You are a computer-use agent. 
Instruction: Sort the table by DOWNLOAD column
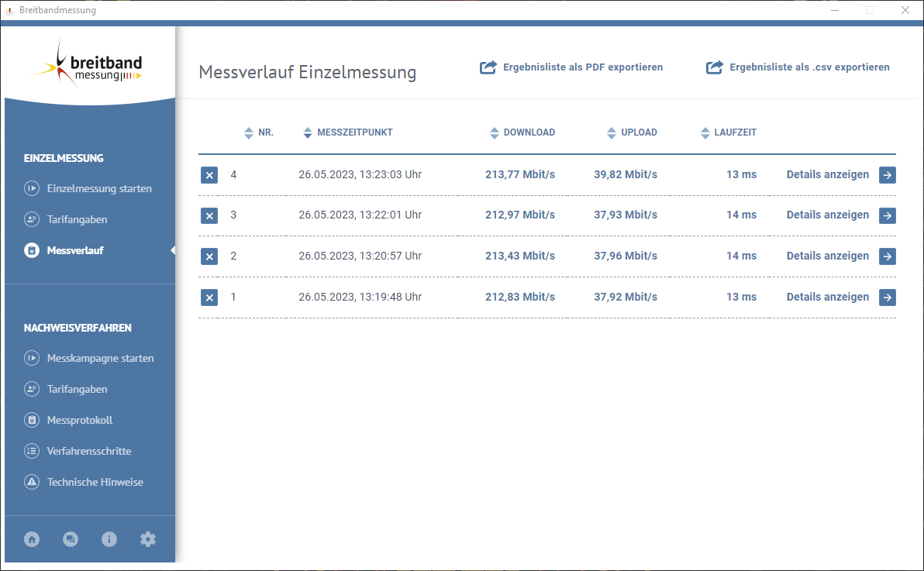(494, 132)
